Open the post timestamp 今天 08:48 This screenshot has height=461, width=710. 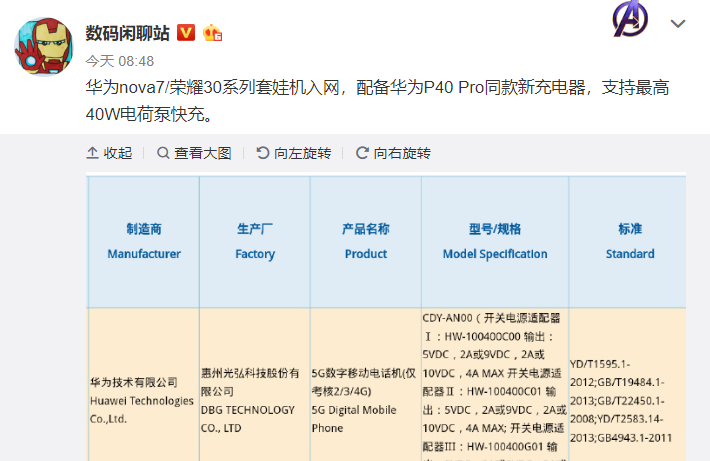[120, 61]
